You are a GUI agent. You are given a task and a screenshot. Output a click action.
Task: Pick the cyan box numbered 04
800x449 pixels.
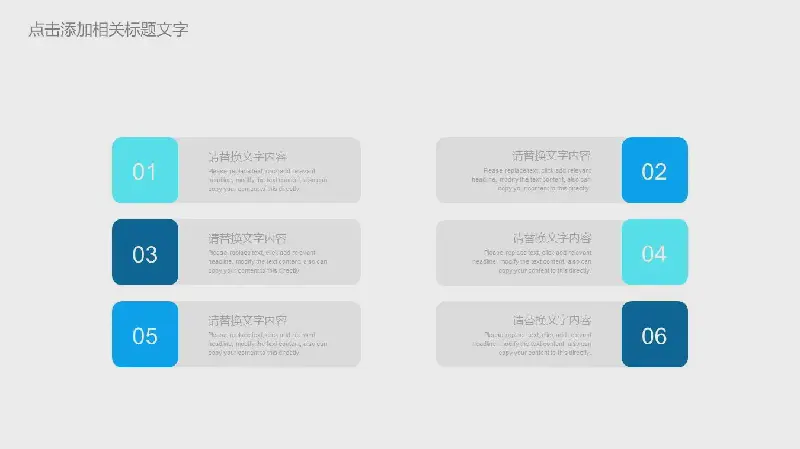pyautogui.click(x=654, y=253)
